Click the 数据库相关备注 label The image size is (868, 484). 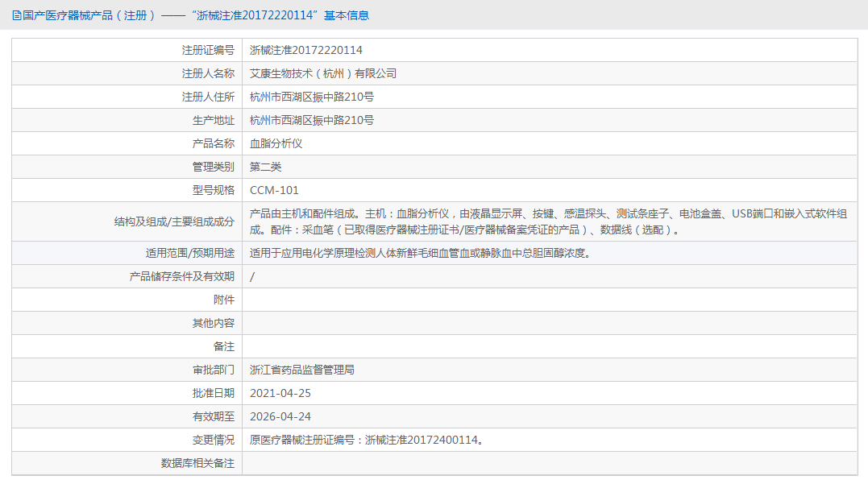197,462
